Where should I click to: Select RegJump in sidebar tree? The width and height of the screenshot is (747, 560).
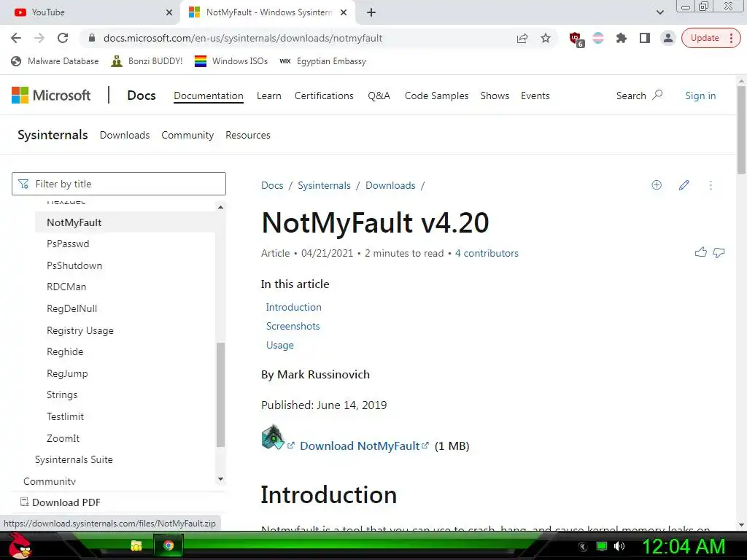point(67,374)
